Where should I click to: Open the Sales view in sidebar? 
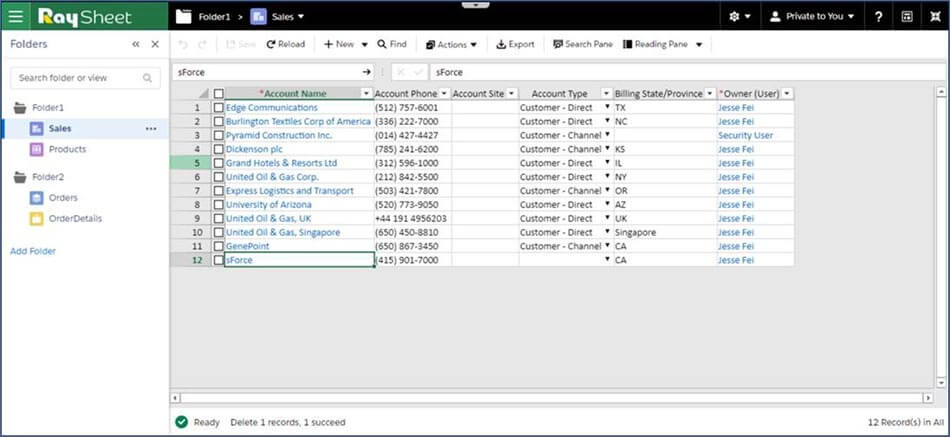[x=60, y=128]
